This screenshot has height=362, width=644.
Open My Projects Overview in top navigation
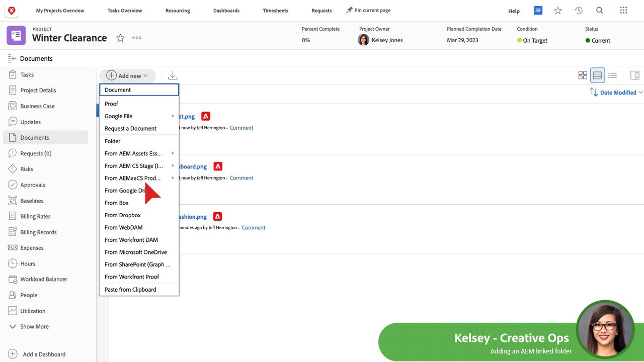point(60,11)
